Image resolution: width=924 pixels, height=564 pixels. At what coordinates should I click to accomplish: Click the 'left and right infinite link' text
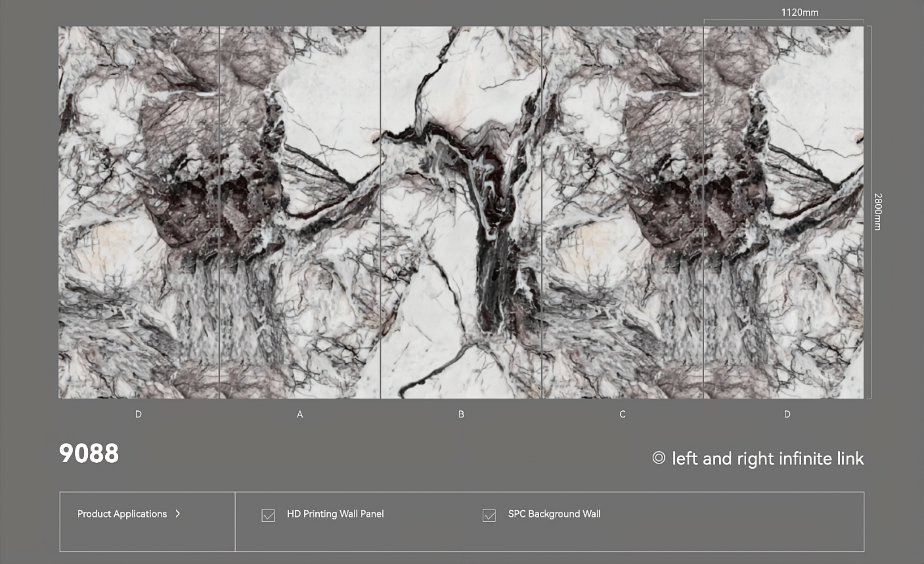click(x=768, y=458)
